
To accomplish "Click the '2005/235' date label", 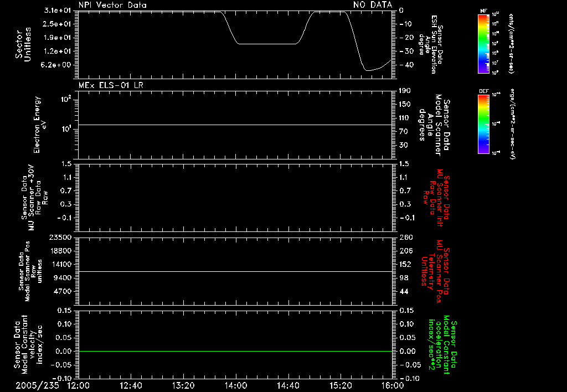I will click(x=37, y=385).
